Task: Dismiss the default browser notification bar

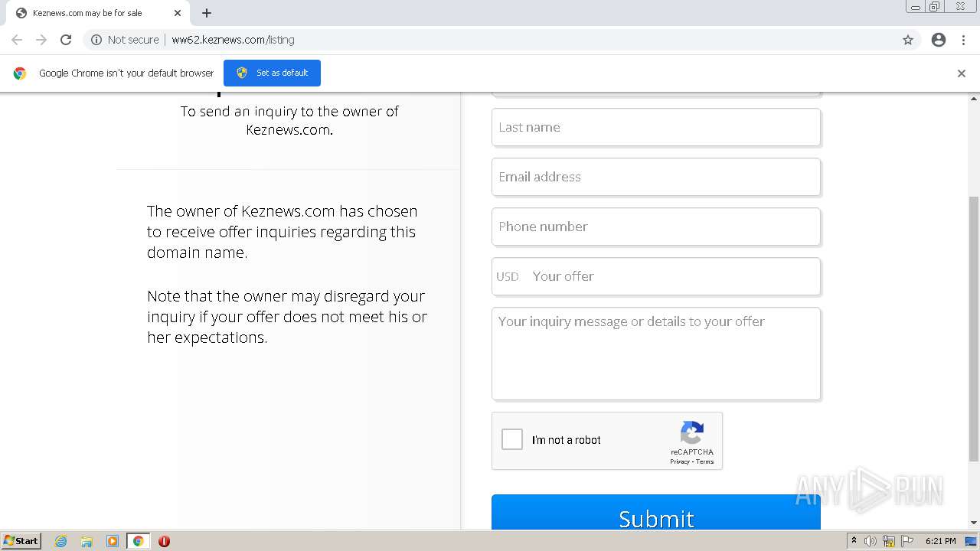Action: pos(962,73)
